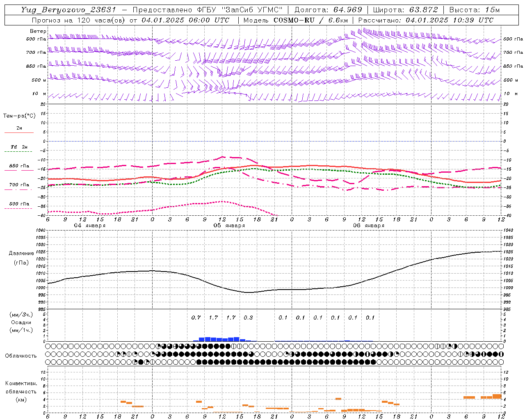
Task: Click the (мм/1ч.) precipitation unit label
Action: (21, 330)
